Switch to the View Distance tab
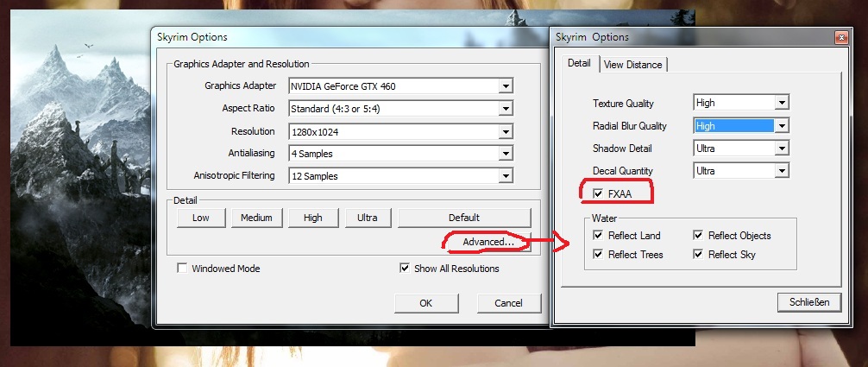868x367 pixels. click(632, 64)
